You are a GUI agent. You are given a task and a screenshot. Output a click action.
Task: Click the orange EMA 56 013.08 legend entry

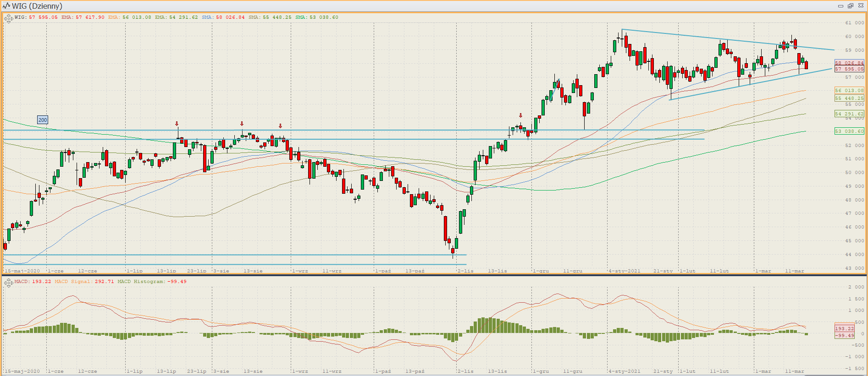(x=130, y=17)
